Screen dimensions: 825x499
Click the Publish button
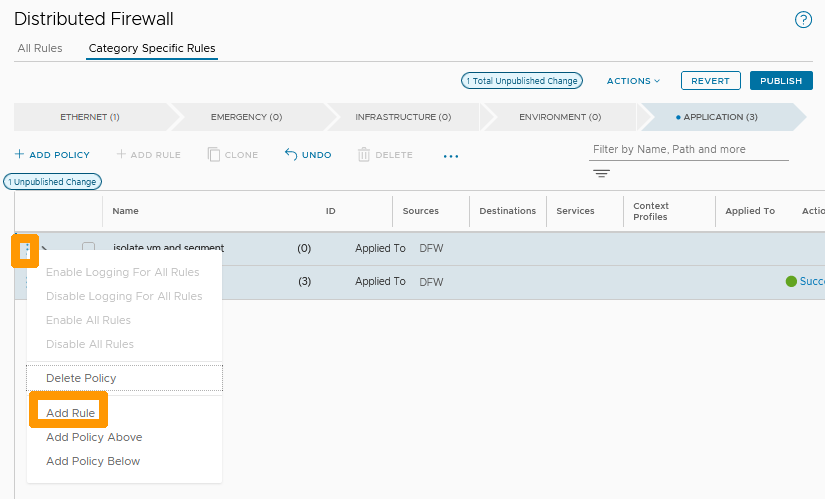click(780, 81)
